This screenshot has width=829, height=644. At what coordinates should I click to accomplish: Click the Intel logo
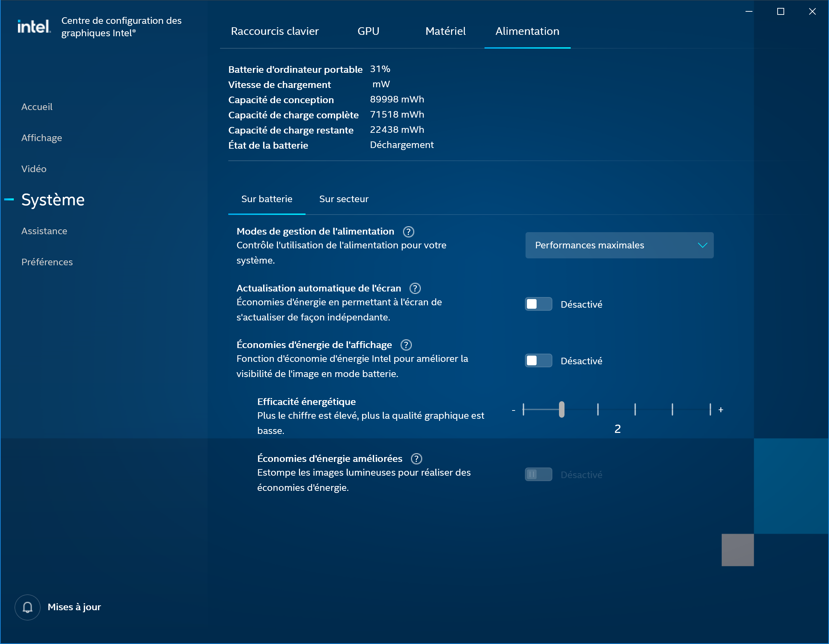click(x=34, y=27)
